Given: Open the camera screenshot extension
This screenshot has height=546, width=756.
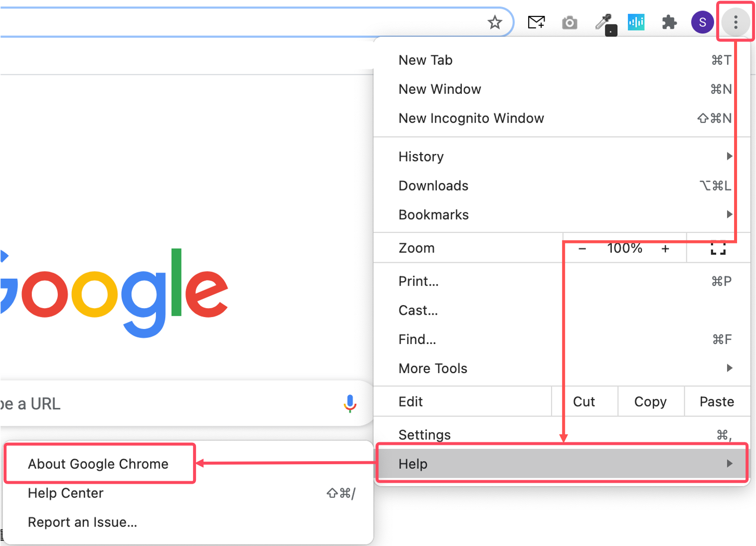Looking at the screenshot, I should click(569, 22).
